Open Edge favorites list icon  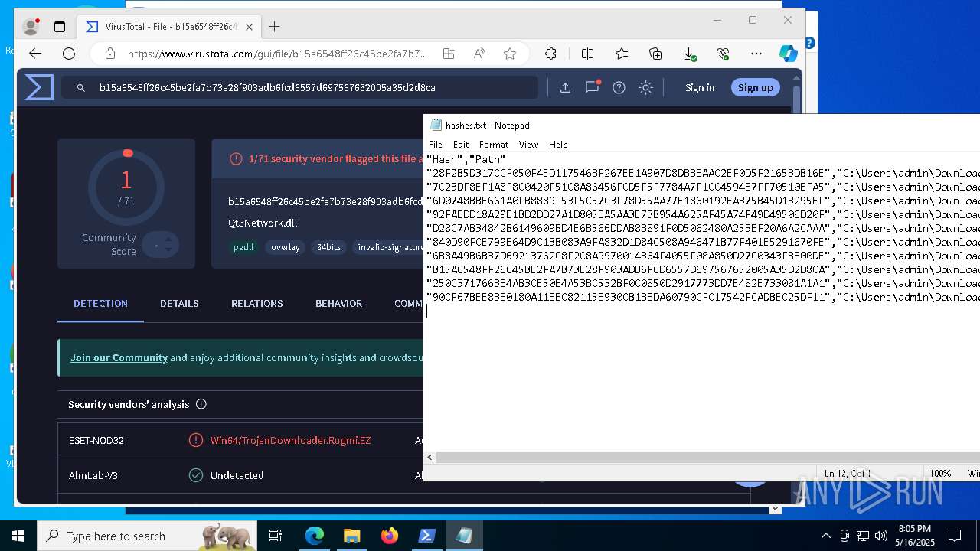(x=622, y=54)
